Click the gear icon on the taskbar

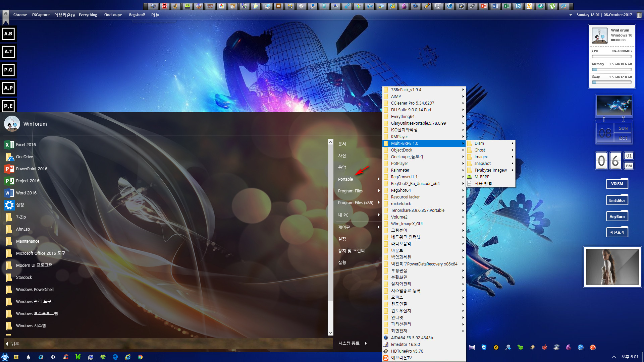click(53, 357)
